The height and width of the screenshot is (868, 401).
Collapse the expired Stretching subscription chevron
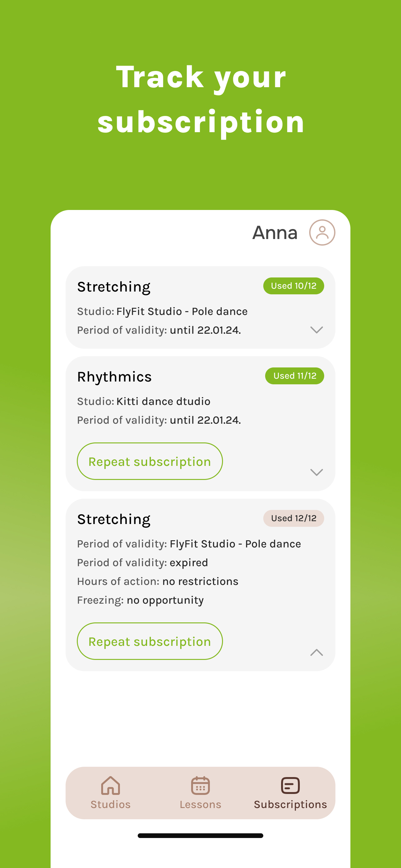316,652
